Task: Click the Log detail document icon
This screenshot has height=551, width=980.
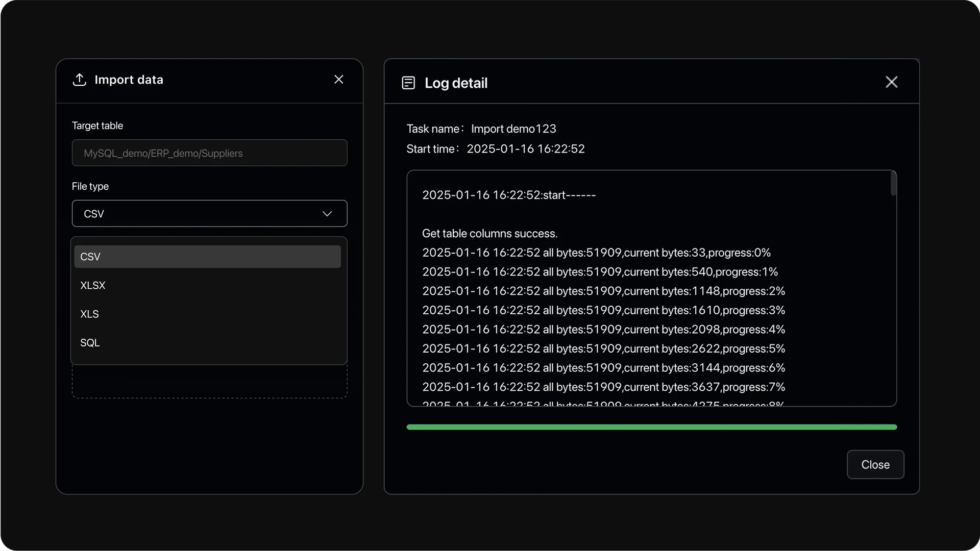Action: click(x=408, y=83)
